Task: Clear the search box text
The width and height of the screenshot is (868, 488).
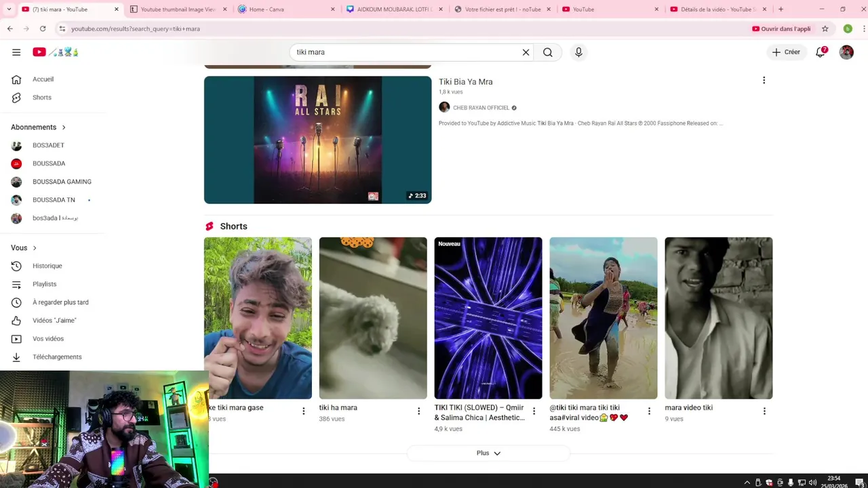Action: 526,52
